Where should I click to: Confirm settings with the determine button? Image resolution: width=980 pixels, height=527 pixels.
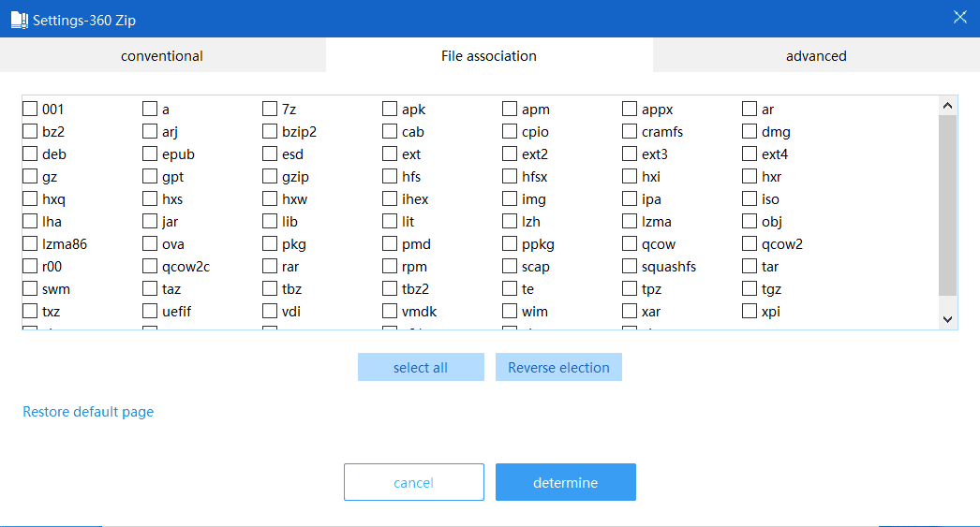(565, 483)
